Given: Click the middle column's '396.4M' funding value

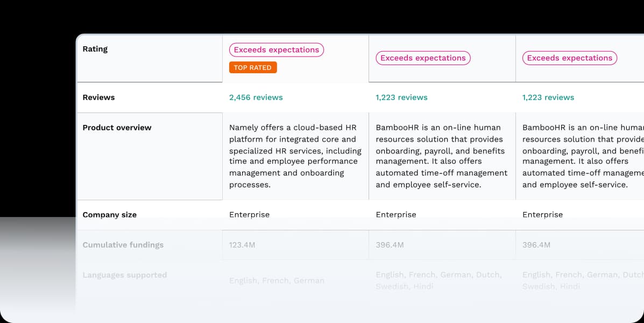Looking at the screenshot, I should point(389,244).
